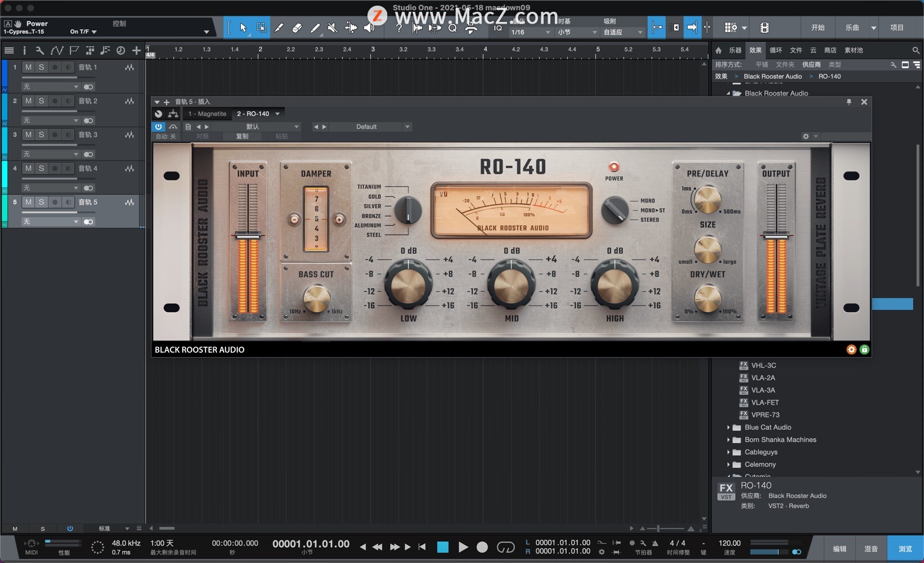Switch to the 循环 browser tab

coord(775,50)
